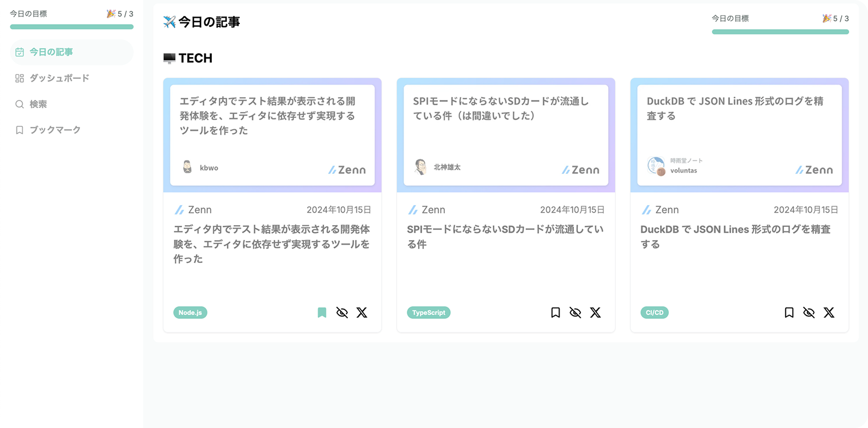Open the ブックマーク sidebar menu item

pos(55,130)
